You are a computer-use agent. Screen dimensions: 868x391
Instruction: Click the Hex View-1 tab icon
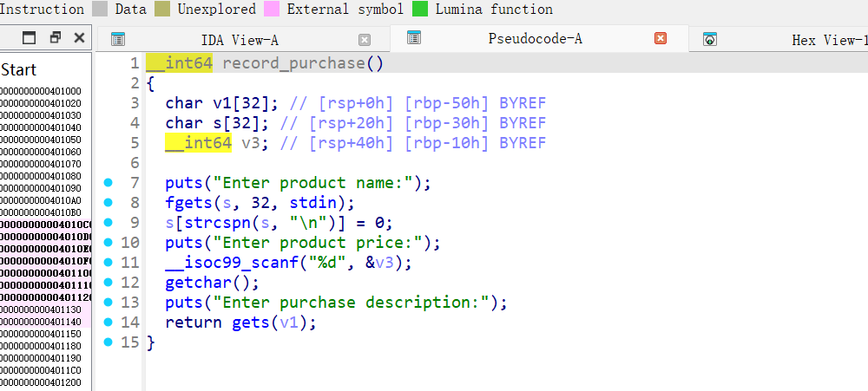(710, 40)
